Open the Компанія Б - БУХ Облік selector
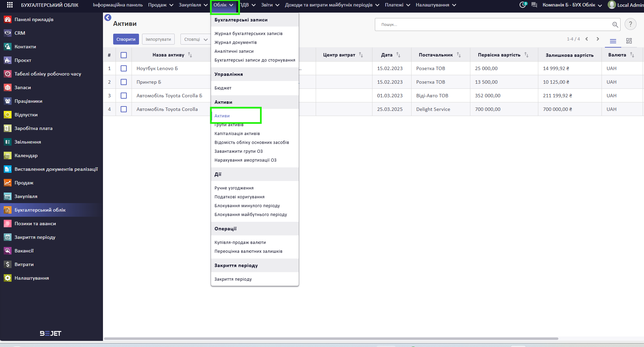Image resolution: width=644 pixels, height=347 pixels. (x=572, y=5)
